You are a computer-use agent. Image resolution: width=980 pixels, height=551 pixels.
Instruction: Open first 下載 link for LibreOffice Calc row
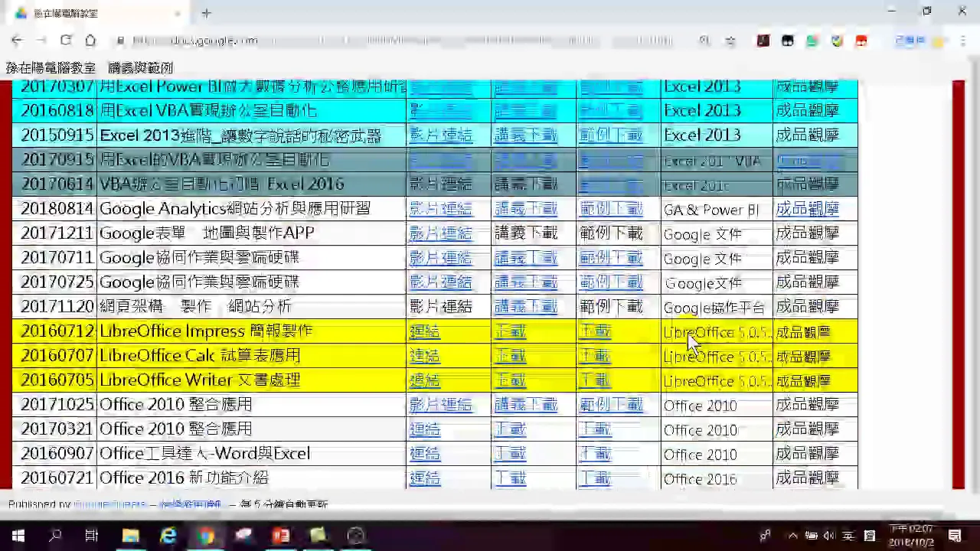click(510, 356)
